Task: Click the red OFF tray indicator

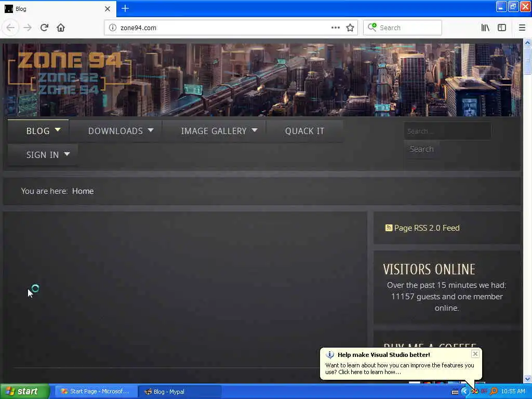Action: [x=484, y=391]
